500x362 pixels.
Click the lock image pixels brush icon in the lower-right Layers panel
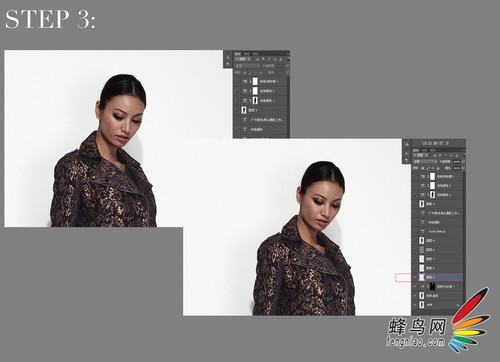(x=428, y=168)
